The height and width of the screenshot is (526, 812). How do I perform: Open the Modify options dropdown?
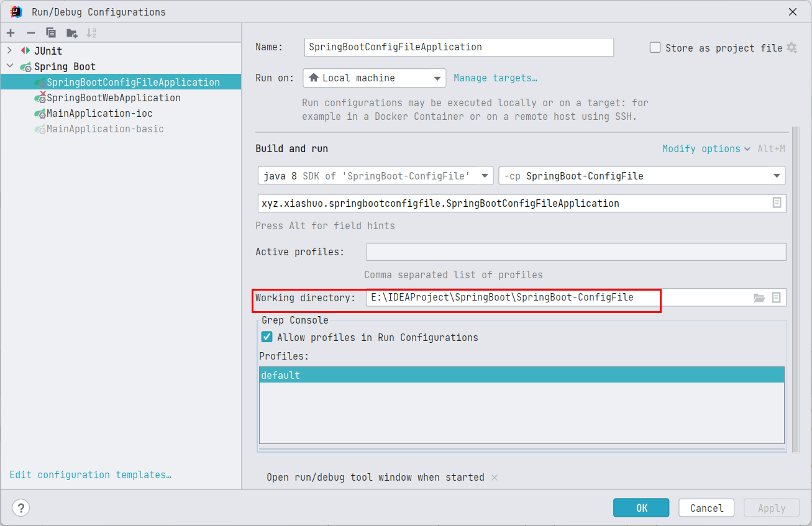(706, 149)
